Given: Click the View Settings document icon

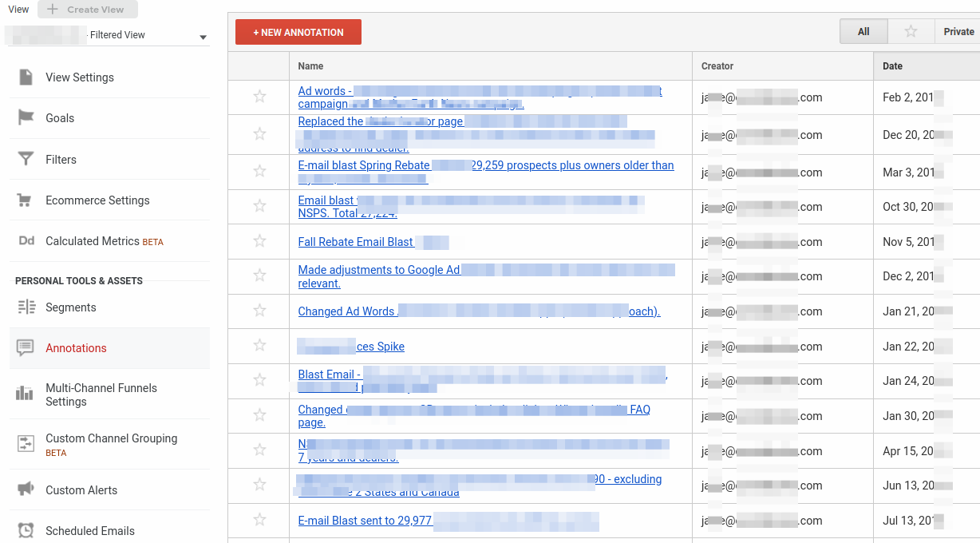Looking at the screenshot, I should click(x=26, y=77).
